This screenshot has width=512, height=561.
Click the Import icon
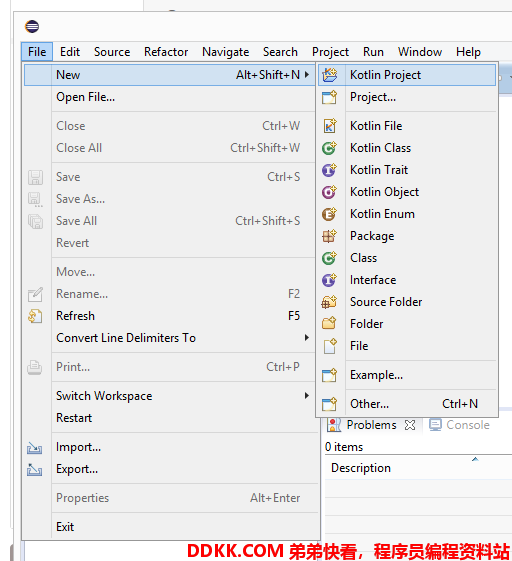[35, 448]
